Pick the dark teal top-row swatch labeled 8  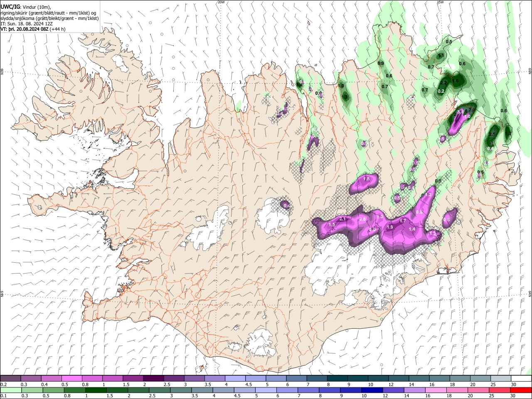pos(337,379)
